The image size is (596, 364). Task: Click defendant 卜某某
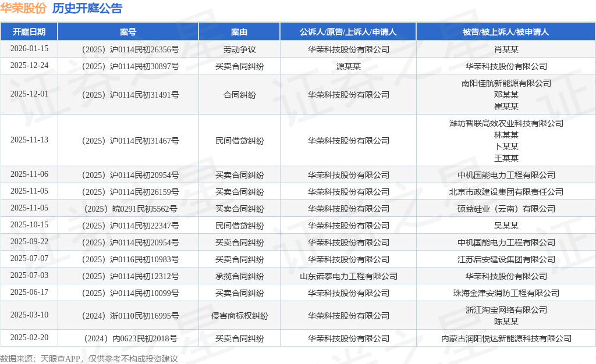point(506,146)
